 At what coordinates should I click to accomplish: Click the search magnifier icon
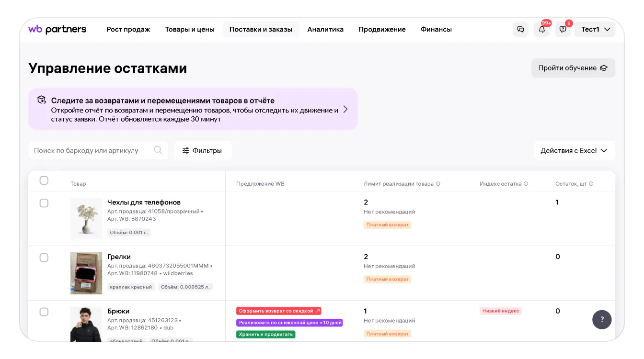click(x=158, y=150)
